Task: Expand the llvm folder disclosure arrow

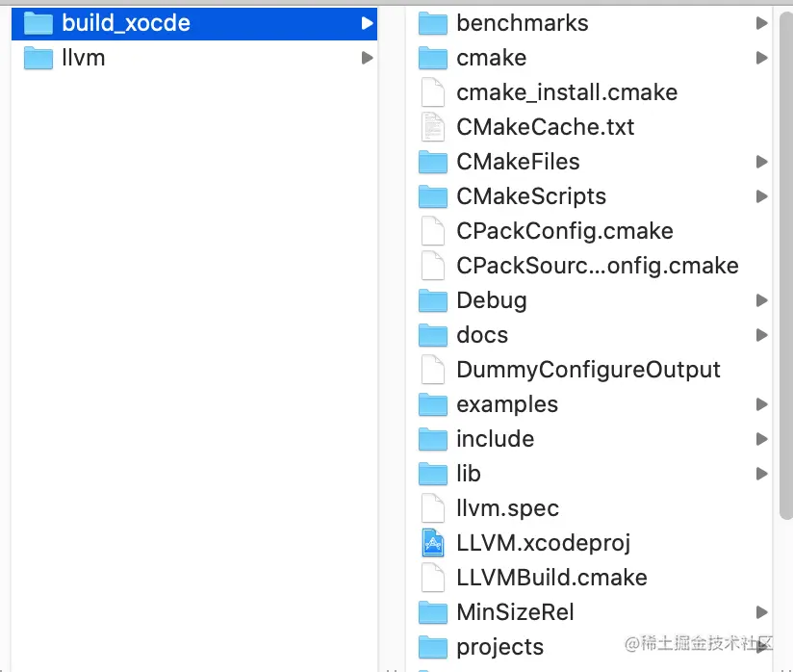Action: (x=367, y=58)
